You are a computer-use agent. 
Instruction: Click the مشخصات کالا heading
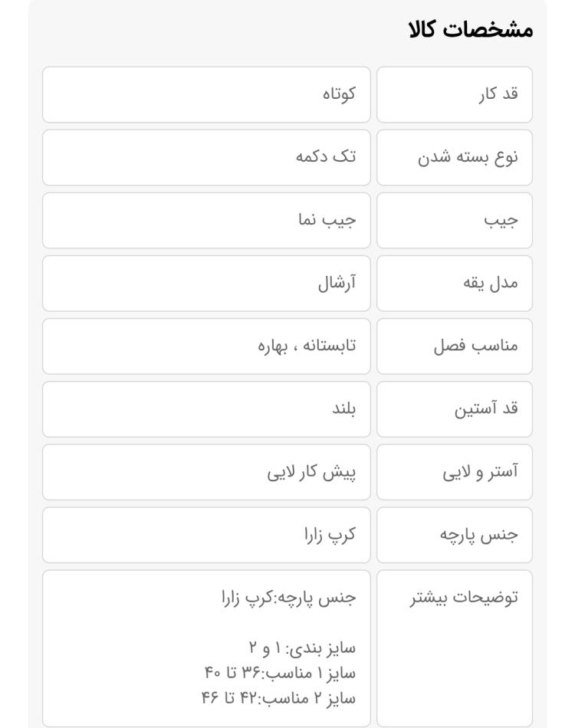pyautogui.click(x=471, y=30)
